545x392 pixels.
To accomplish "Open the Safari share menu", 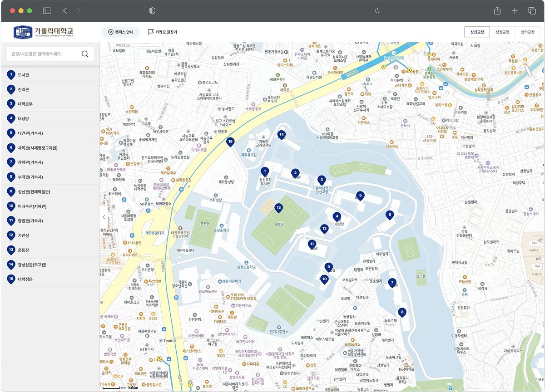I will coord(497,10).
